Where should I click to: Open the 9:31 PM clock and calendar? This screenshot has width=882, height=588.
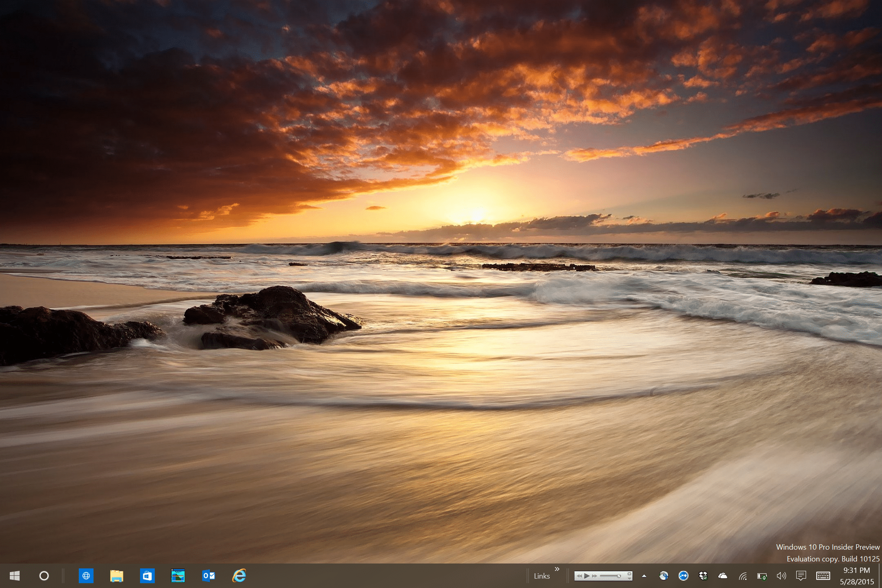857,576
